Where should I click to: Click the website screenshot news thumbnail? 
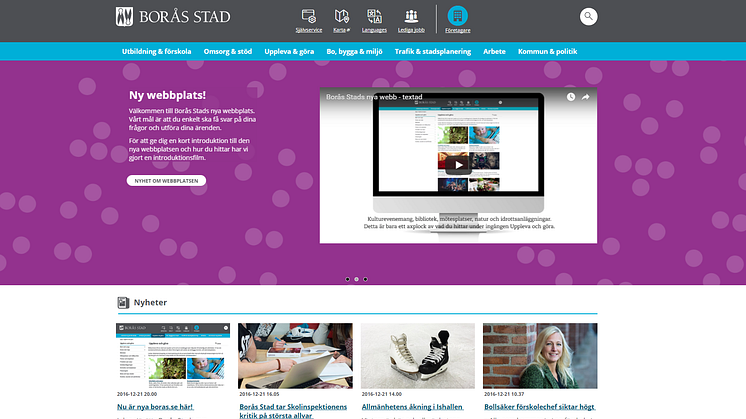pyautogui.click(x=173, y=356)
